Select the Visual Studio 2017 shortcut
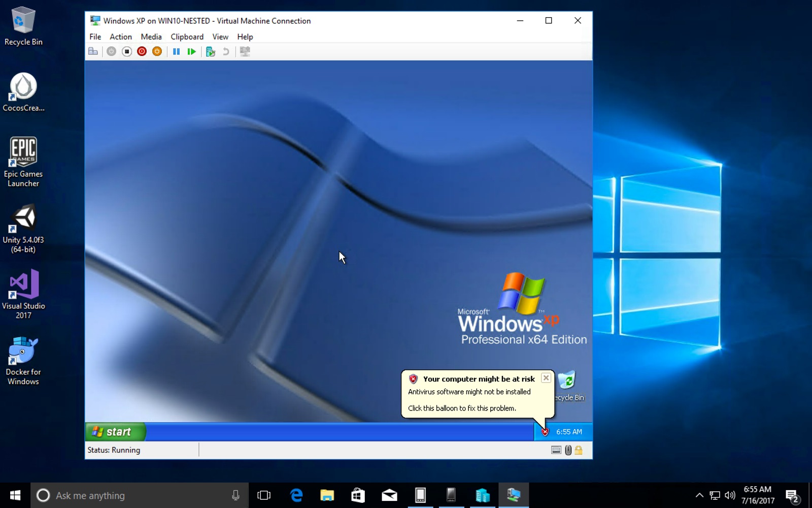The height and width of the screenshot is (508, 812). (23, 294)
